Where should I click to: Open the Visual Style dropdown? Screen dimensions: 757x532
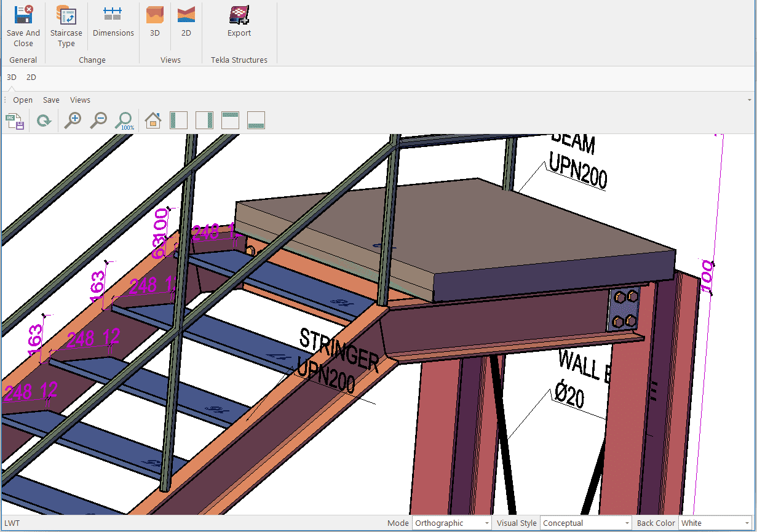pos(627,523)
